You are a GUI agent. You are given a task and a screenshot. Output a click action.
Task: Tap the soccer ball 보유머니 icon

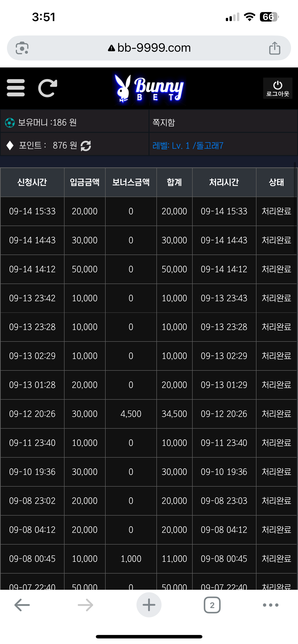click(x=10, y=123)
